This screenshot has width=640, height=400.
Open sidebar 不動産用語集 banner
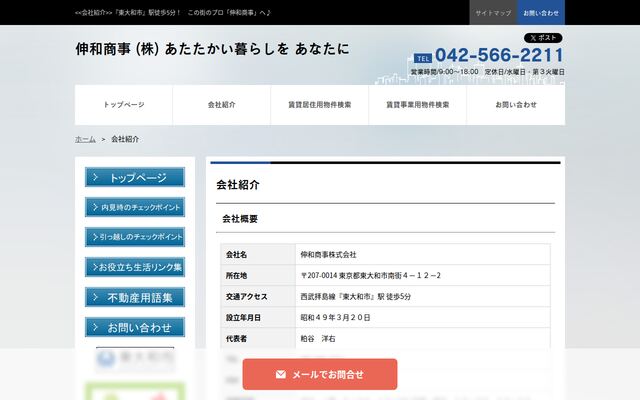pyautogui.click(x=135, y=297)
